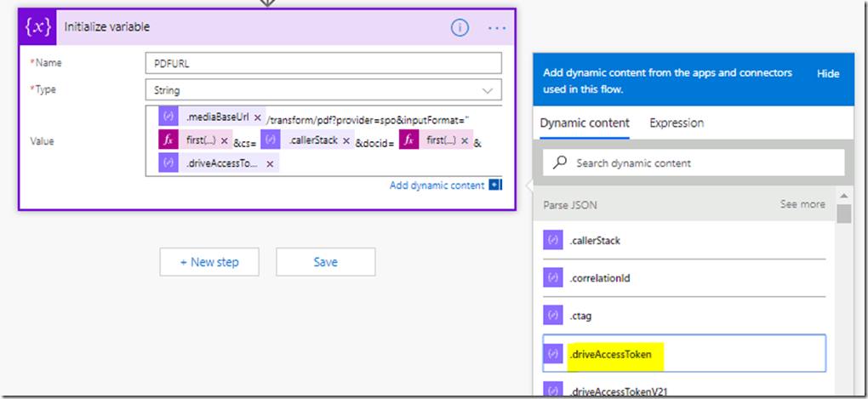Click the .driveAccessTokenV21 list item icon
This screenshot has width=868, height=399.
[x=552, y=390]
